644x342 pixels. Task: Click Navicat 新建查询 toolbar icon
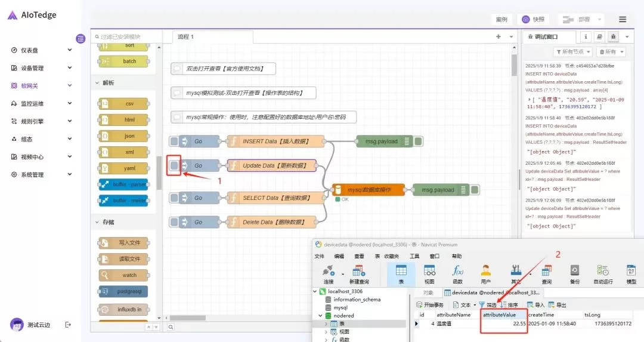pyautogui.click(x=359, y=273)
